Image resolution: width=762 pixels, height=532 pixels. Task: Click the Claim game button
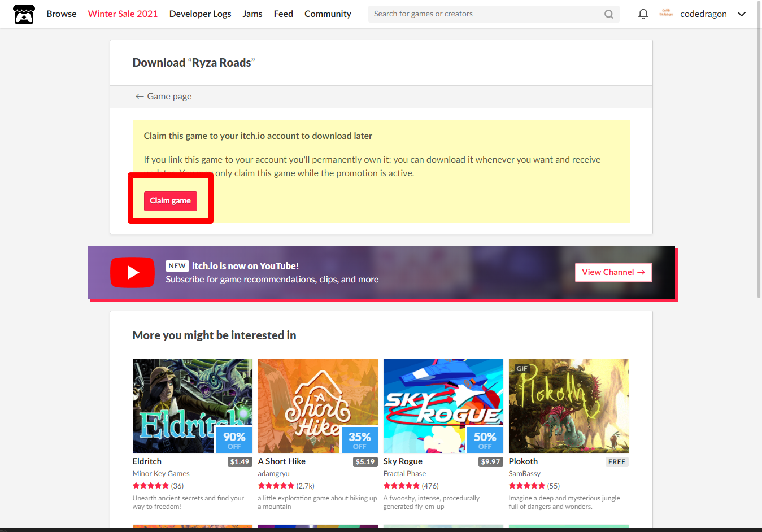pyautogui.click(x=171, y=201)
